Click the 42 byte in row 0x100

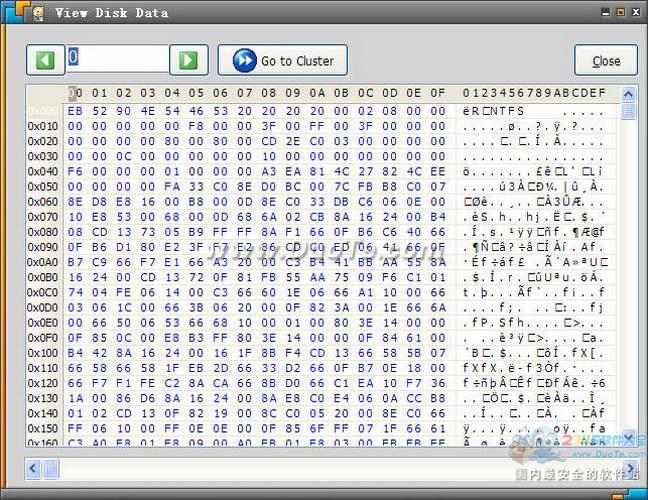[100, 353]
